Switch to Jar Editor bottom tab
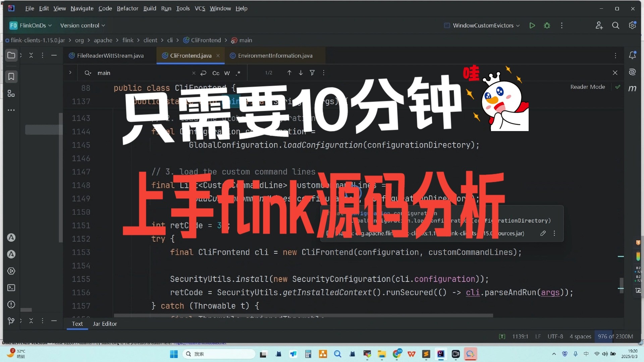 tap(105, 324)
